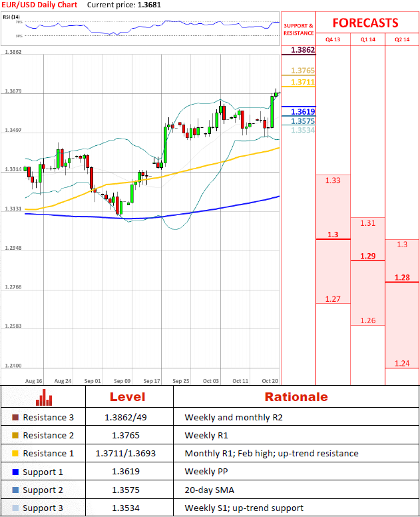Click the 'RSI (14)' indicator label
The height and width of the screenshot is (517, 420).
(11, 17)
